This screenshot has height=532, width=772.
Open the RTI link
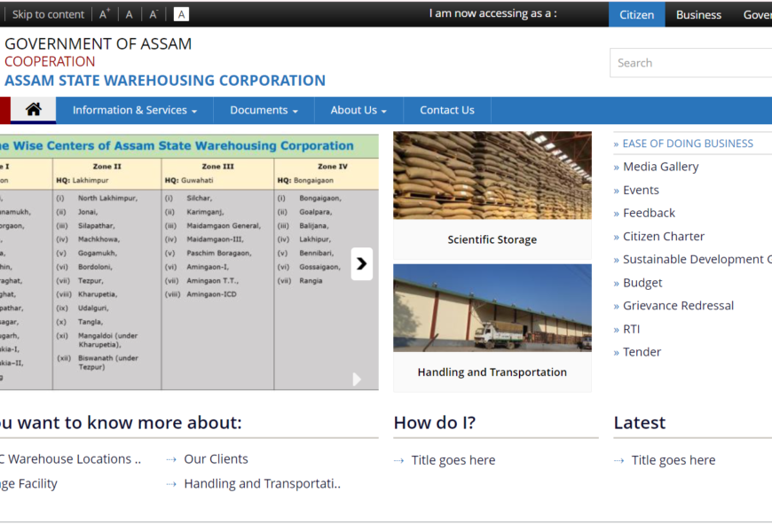click(x=631, y=329)
